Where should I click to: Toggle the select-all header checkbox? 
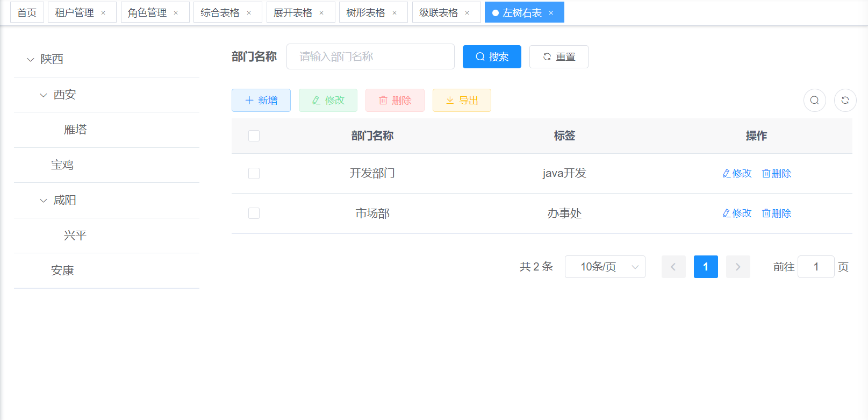point(254,136)
